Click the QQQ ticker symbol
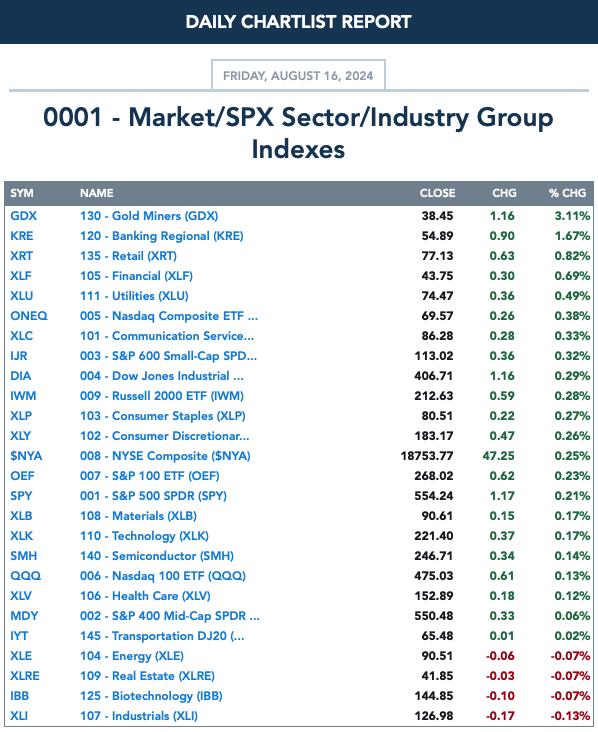 tap(26, 576)
